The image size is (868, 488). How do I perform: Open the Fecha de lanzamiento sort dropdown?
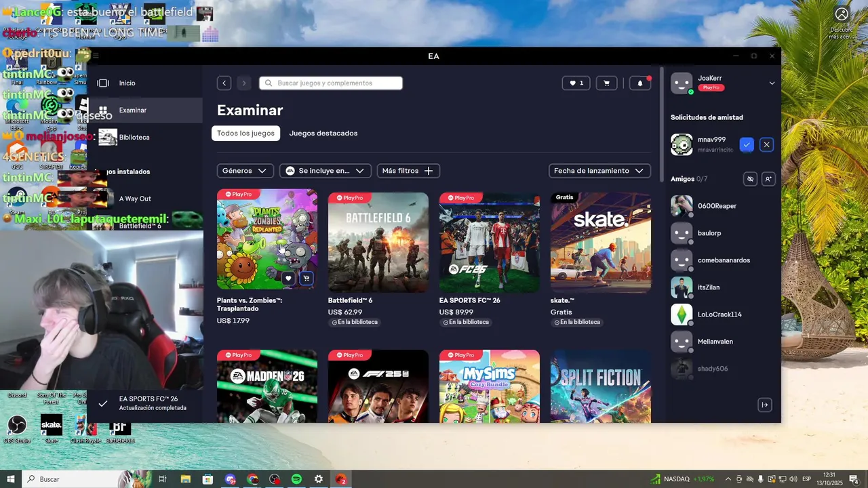click(599, 171)
